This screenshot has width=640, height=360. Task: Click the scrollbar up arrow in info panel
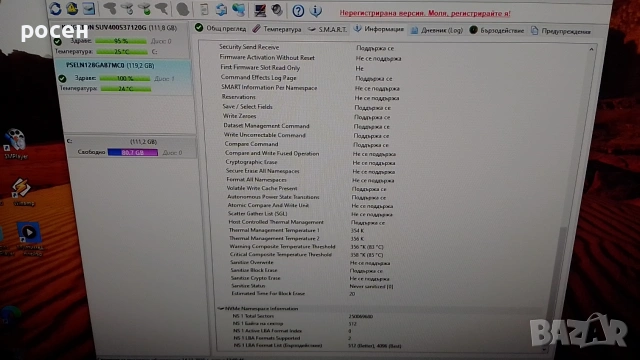[x=591, y=49]
